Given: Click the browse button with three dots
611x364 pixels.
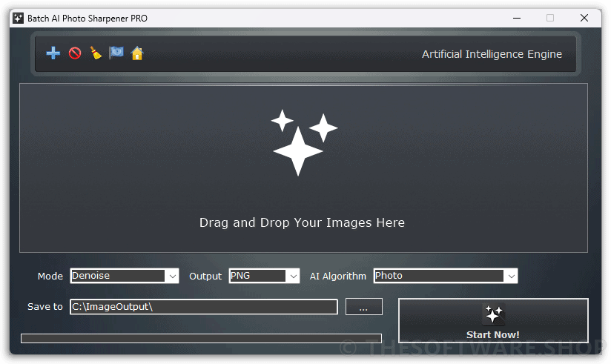Looking at the screenshot, I should click(364, 307).
